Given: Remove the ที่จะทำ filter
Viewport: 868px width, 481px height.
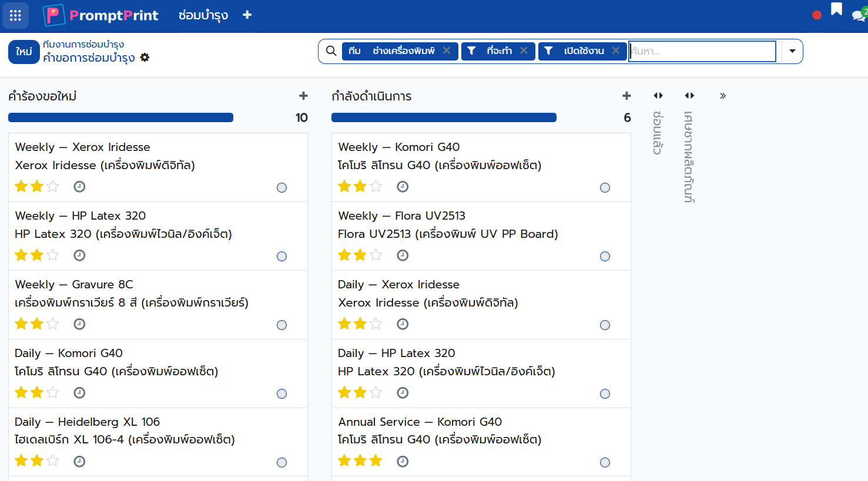Looking at the screenshot, I should pos(524,51).
